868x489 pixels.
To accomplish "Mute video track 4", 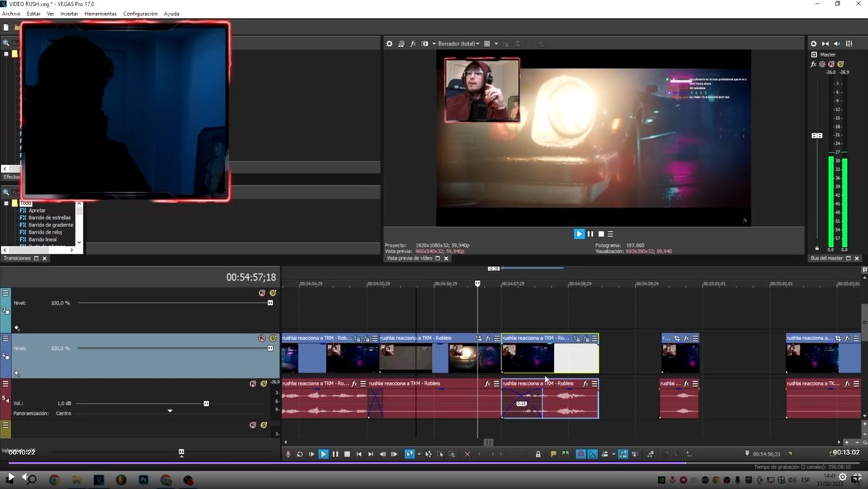I will click(x=263, y=338).
